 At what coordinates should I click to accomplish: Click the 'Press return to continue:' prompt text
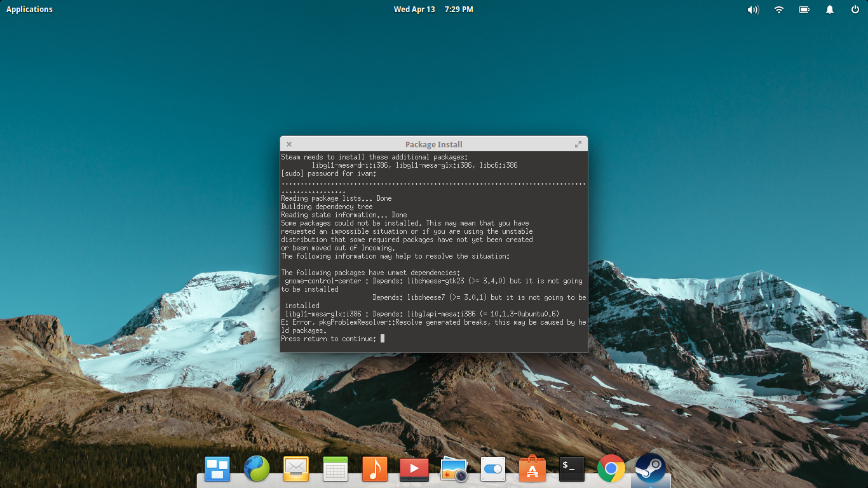click(329, 339)
